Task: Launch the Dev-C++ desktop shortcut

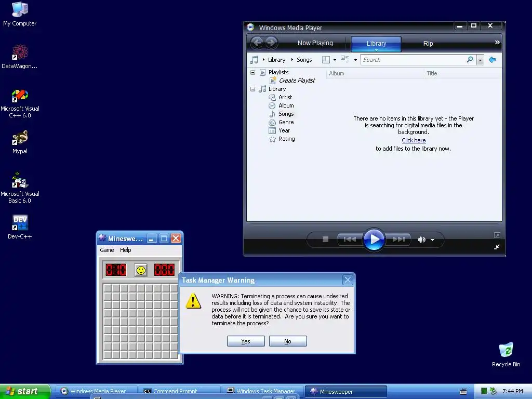Action: point(20,227)
